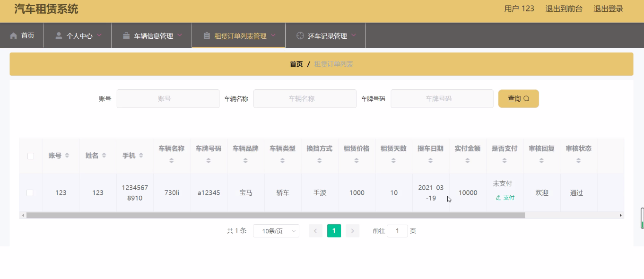
Task: Click the person icon beside 个人中心
Action: [x=59, y=36]
